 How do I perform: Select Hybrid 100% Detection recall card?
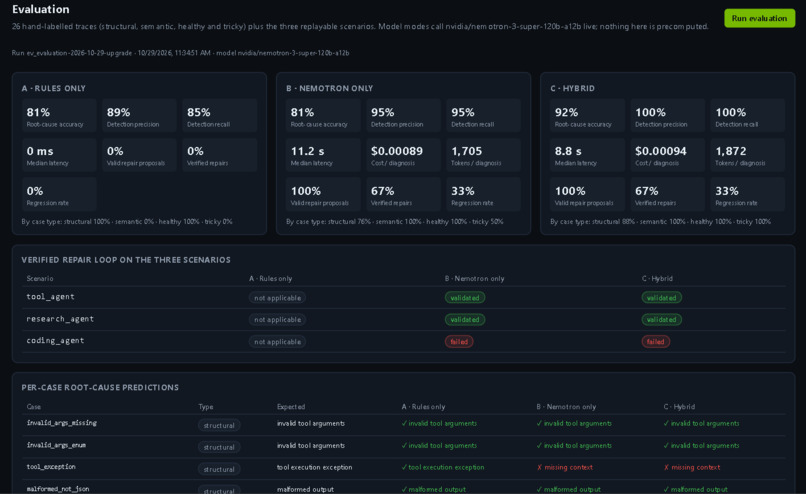(x=748, y=116)
